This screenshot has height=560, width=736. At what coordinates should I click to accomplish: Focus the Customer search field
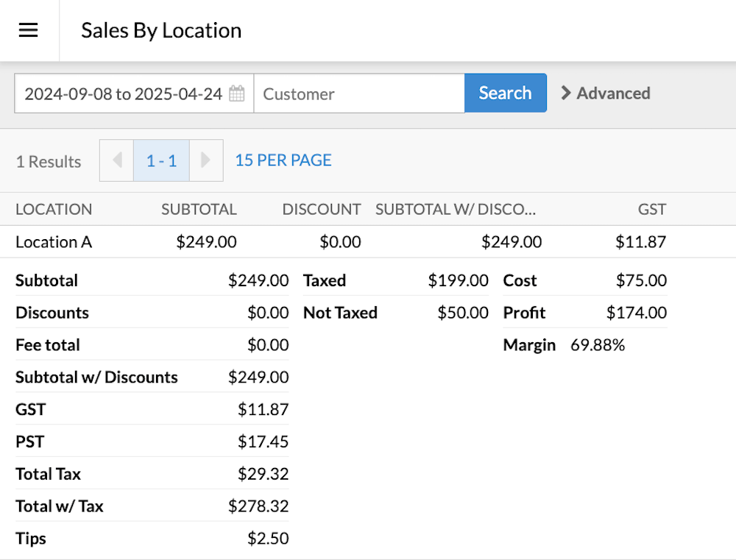coord(359,93)
